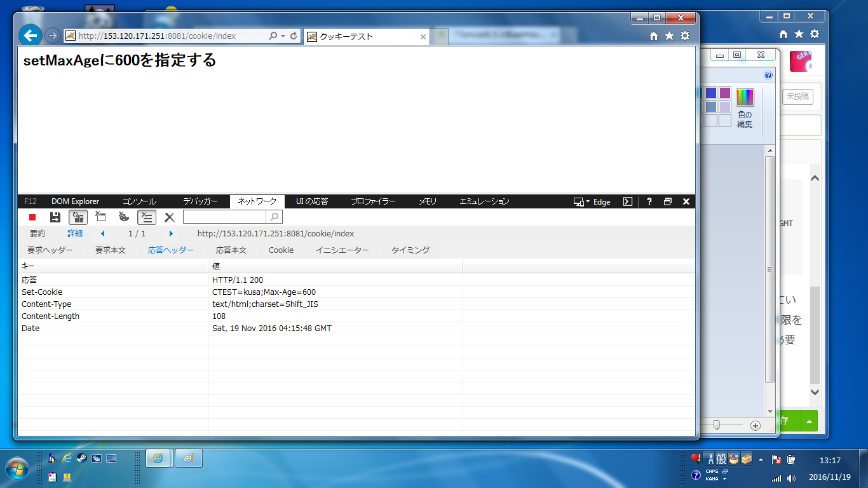Unpin the F12 developer tools window

pyautogui.click(x=667, y=201)
